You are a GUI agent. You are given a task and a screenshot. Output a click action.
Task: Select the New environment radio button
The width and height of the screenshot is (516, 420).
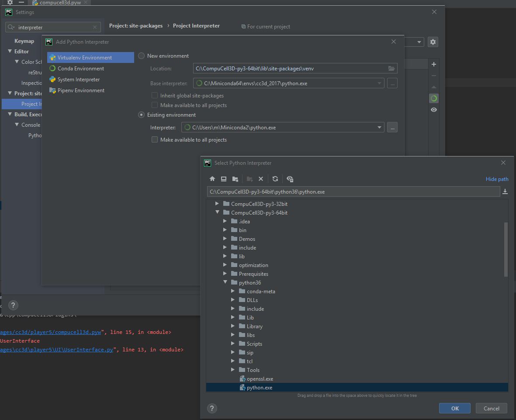tap(142, 56)
